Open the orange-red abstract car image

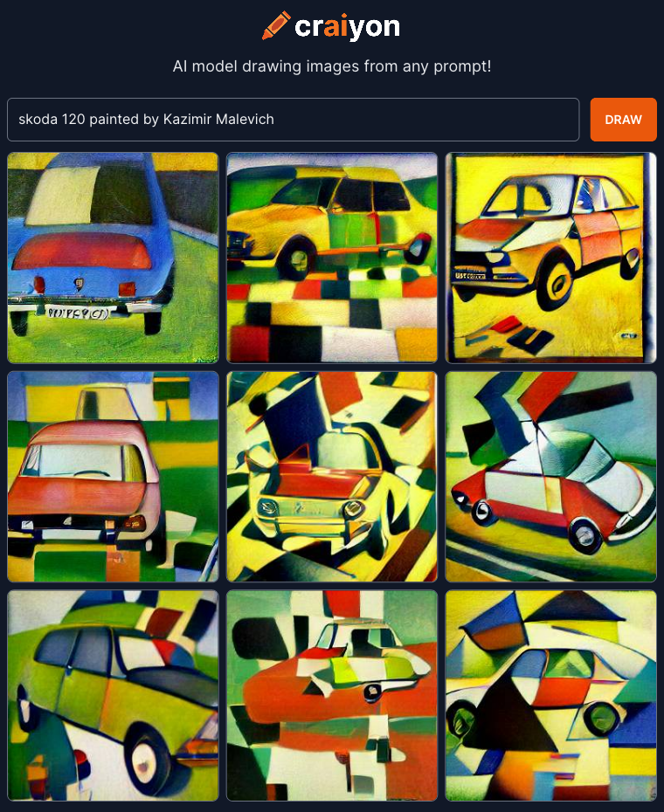(332, 696)
